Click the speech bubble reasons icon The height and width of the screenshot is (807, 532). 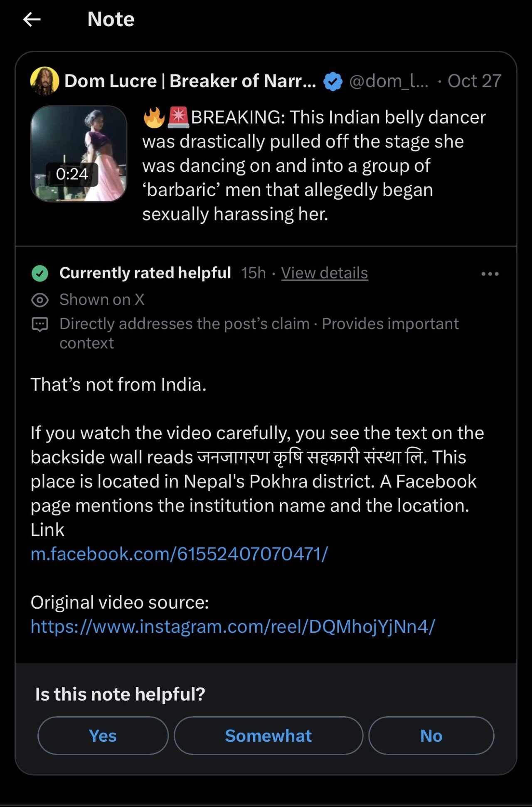(40, 324)
